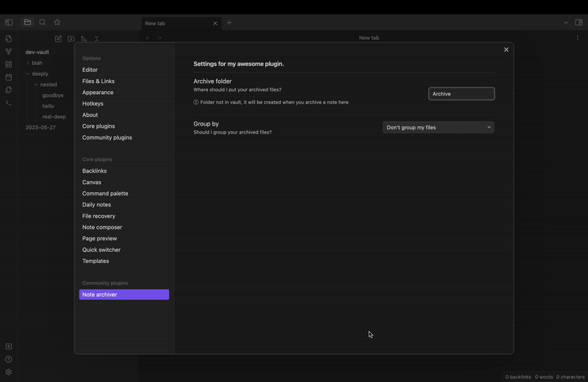Open the file explorer folder icon
This screenshot has height=382, width=588.
click(27, 23)
